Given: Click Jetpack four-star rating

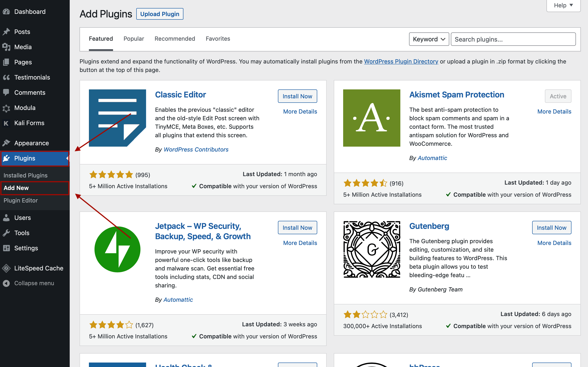Looking at the screenshot, I should 111,325.
